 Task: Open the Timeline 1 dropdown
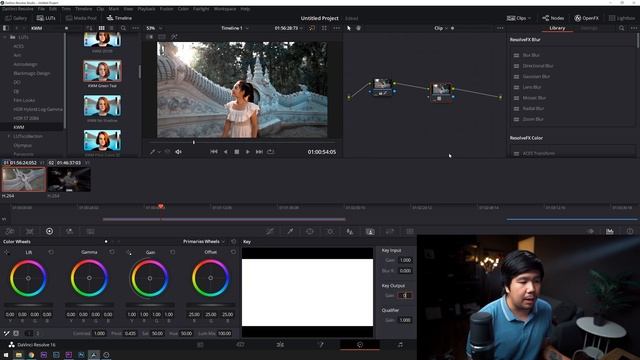(x=235, y=28)
